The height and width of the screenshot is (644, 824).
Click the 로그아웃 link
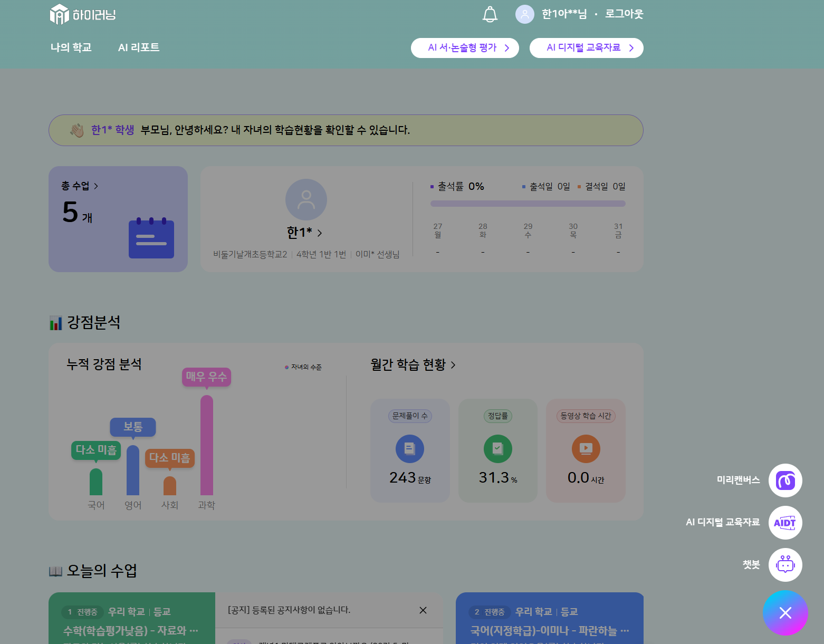(624, 14)
